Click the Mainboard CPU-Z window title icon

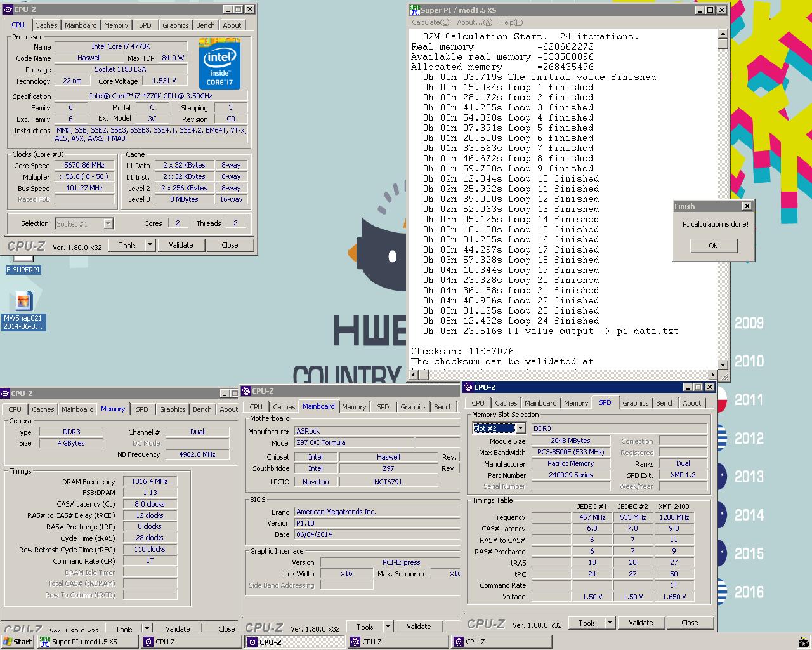(x=247, y=391)
